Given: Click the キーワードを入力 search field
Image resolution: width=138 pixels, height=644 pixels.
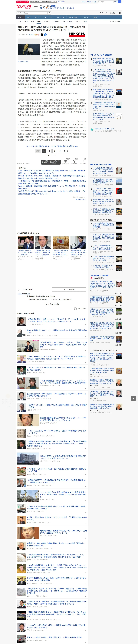Looking at the screenshot, I should (32, 13).
